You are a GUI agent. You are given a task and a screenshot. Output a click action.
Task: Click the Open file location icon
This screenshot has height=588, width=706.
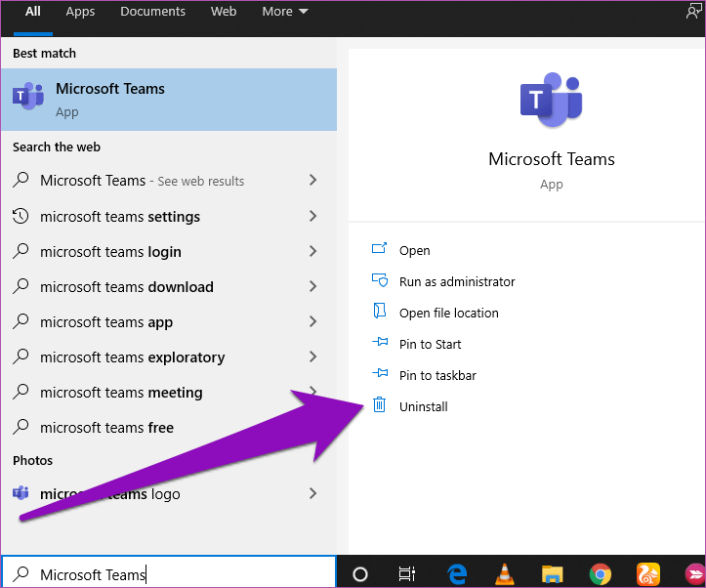pos(380,313)
